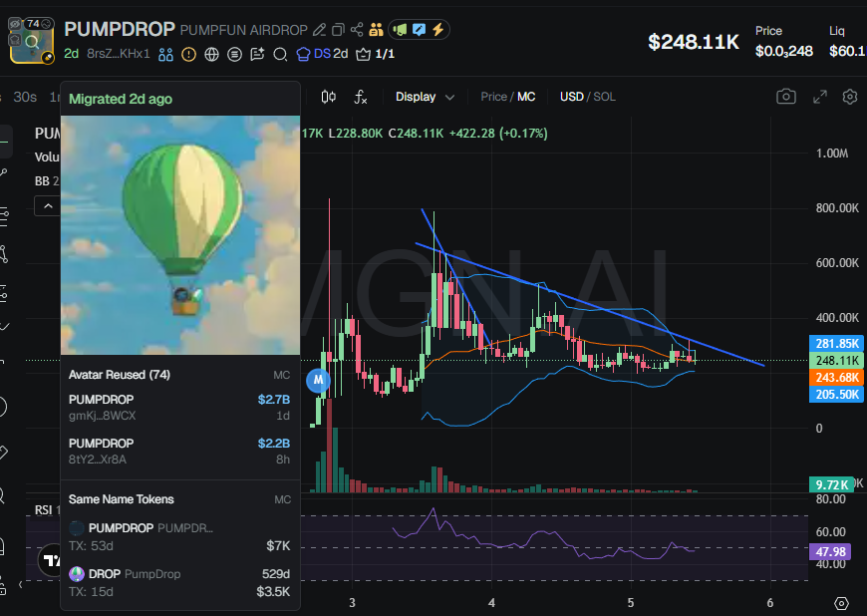Open the bottom-right chart axis settings icon

841,603
